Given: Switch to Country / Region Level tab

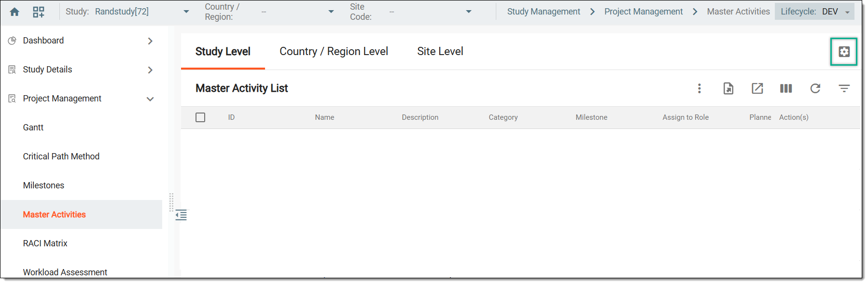Looking at the screenshot, I should click(x=334, y=51).
